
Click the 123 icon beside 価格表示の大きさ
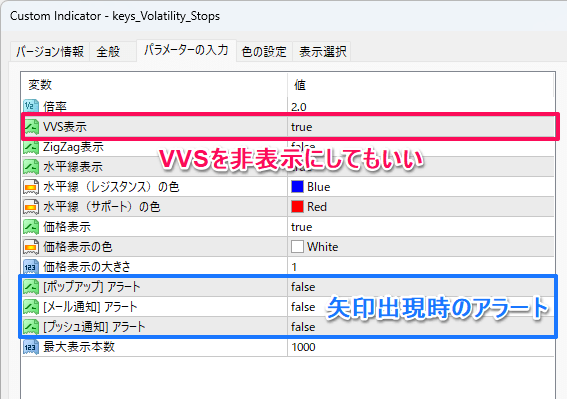pos(31,267)
